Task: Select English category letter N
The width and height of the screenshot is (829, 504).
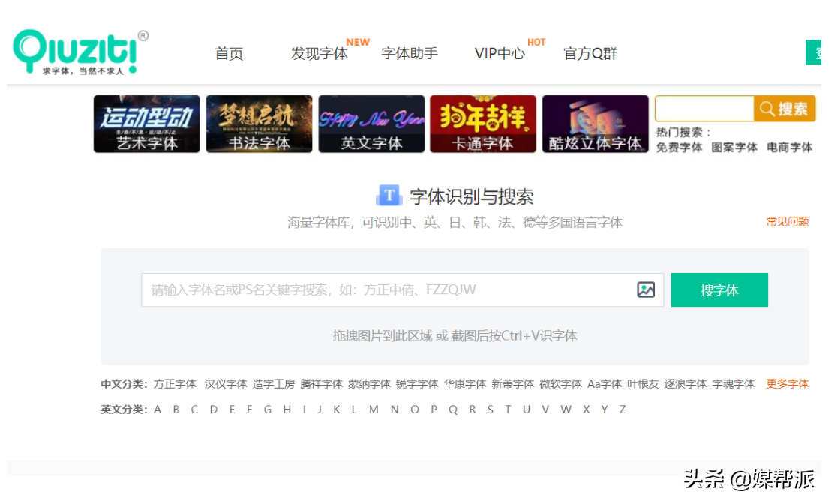Action: [x=395, y=409]
